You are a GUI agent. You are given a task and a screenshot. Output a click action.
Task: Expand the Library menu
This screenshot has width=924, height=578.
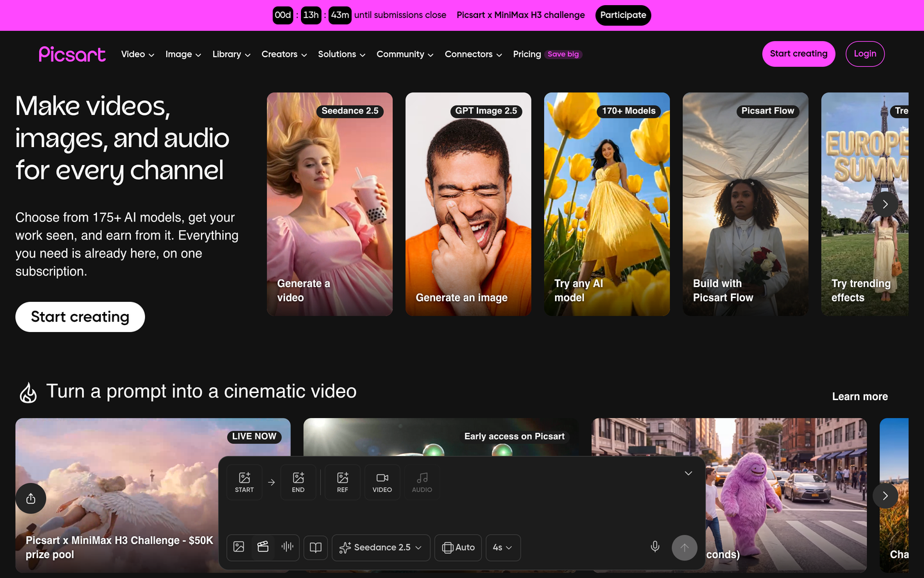tap(232, 54)
